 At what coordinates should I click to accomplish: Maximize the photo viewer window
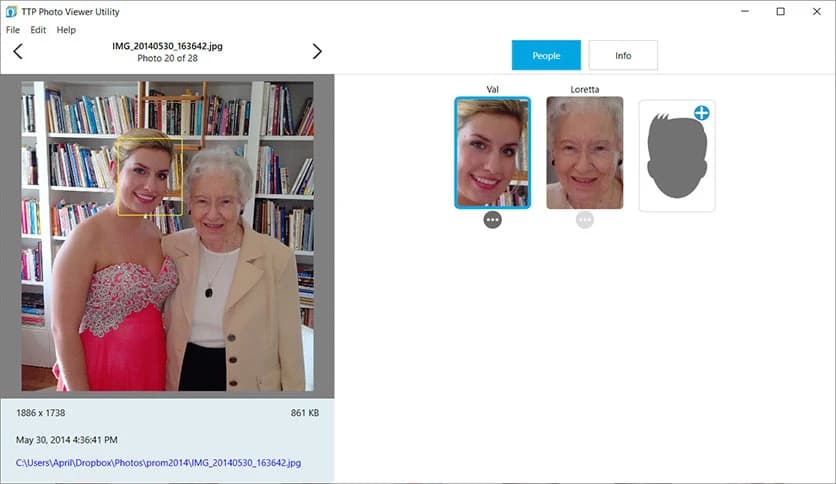click(x=781, y=11)
